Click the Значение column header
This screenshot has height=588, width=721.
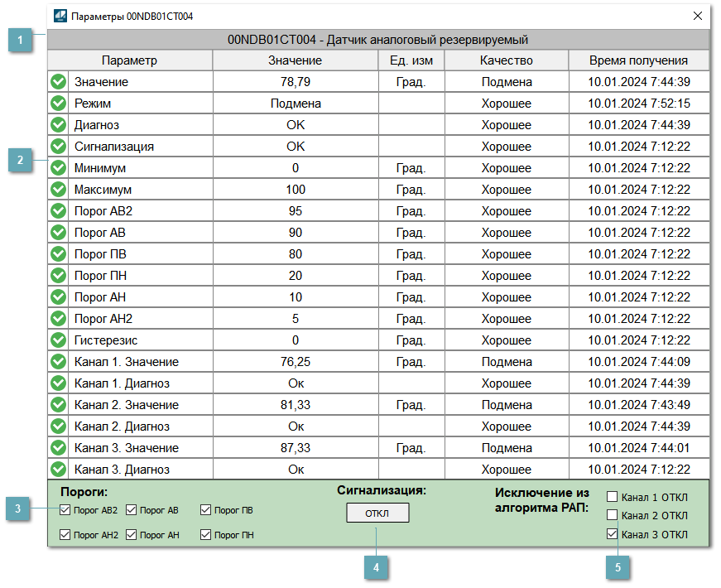(x=296, y=60)
